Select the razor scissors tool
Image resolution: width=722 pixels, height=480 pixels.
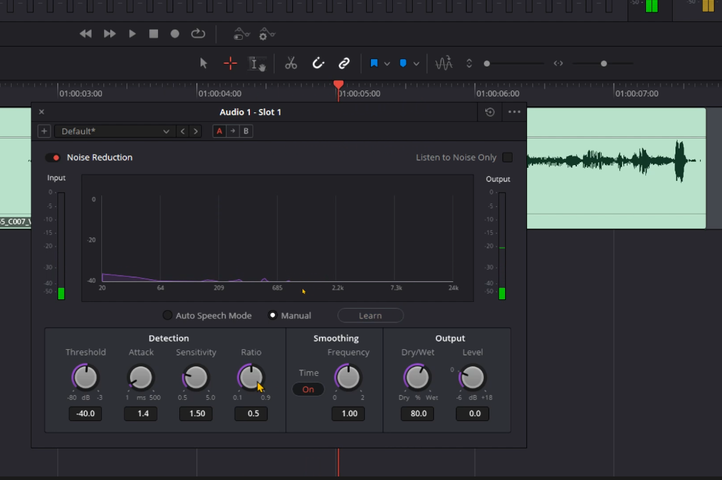pyautogui.click(x=290, y=63)
